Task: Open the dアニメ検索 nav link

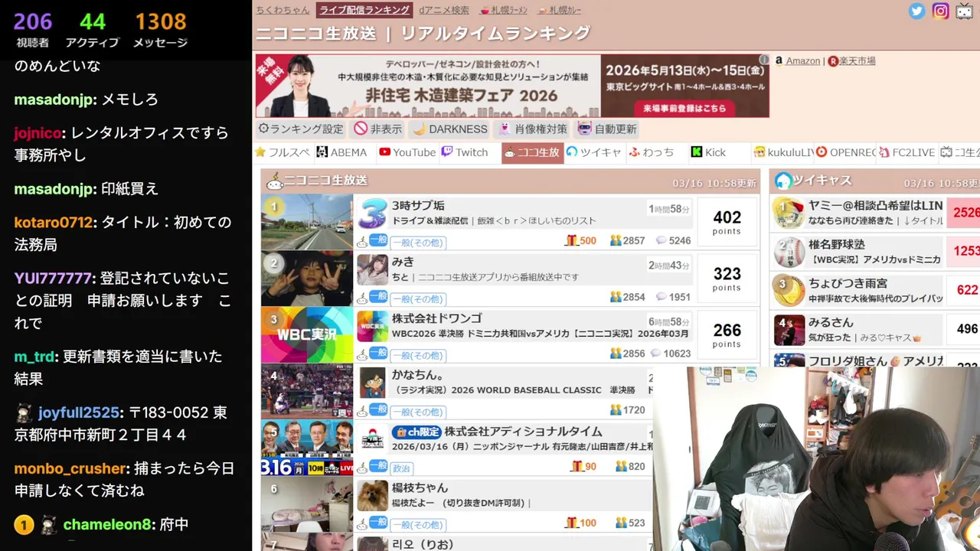Action: pos(444,10)
